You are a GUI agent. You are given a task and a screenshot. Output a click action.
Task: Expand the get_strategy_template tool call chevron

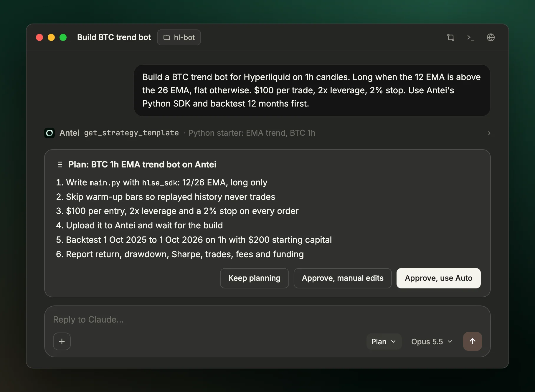pos(489,133)
